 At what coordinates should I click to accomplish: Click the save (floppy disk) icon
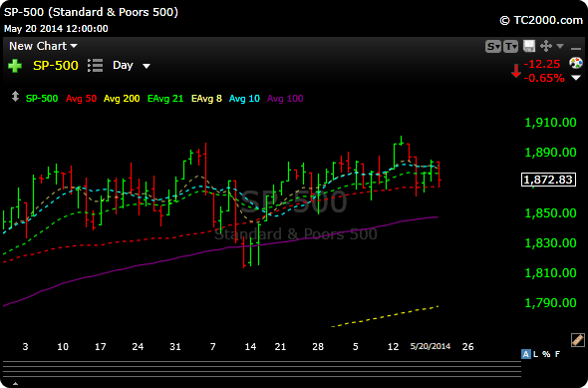coord(529,46)
